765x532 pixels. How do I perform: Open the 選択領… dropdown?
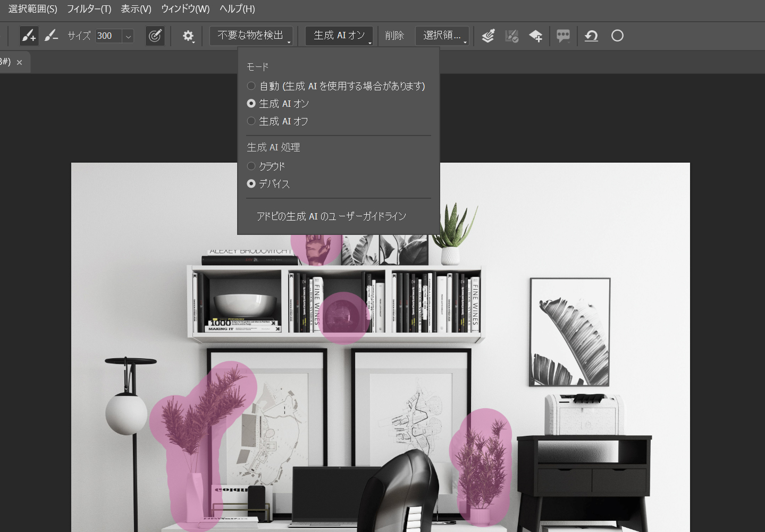(x=442, y=36)
